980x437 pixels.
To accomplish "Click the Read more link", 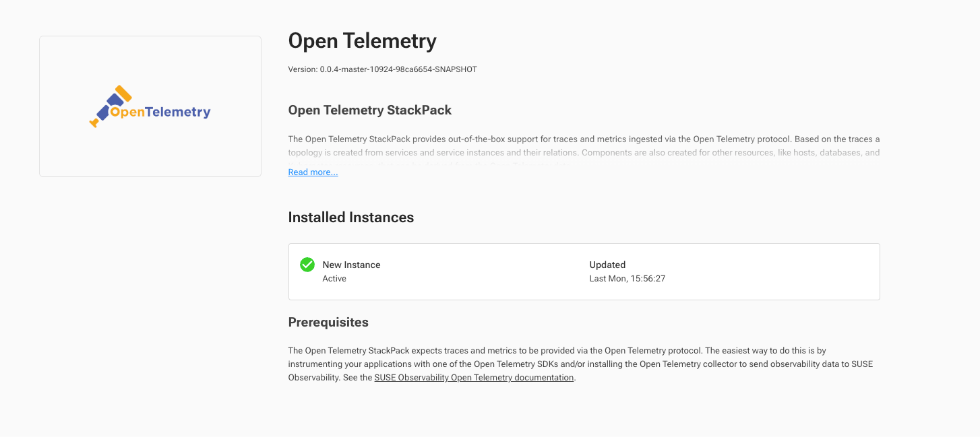I will click(313, 172).
